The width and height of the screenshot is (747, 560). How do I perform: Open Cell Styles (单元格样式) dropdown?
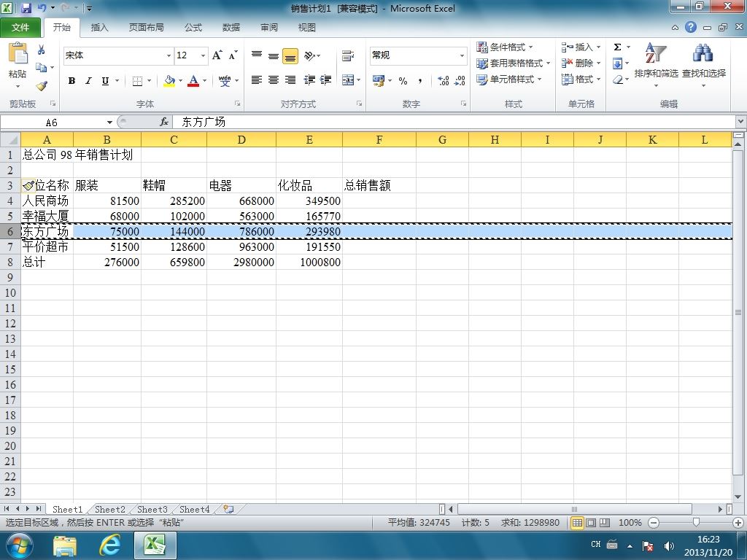(x=508, y=79)
